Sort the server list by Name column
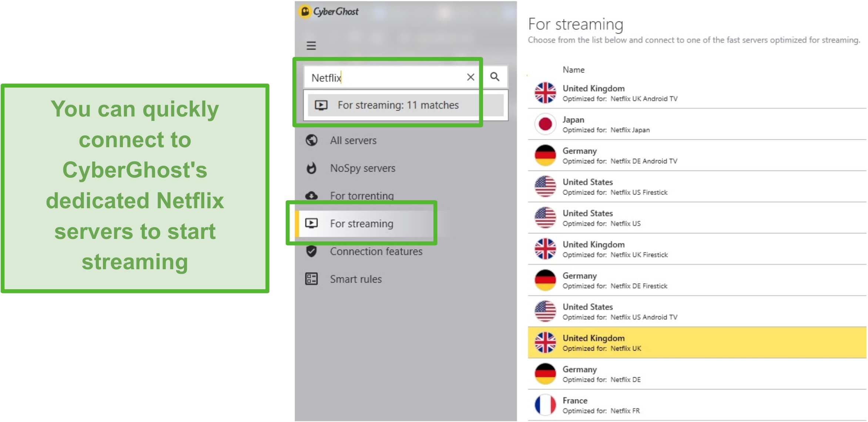 pyautogui.click(x=573, y=70)
